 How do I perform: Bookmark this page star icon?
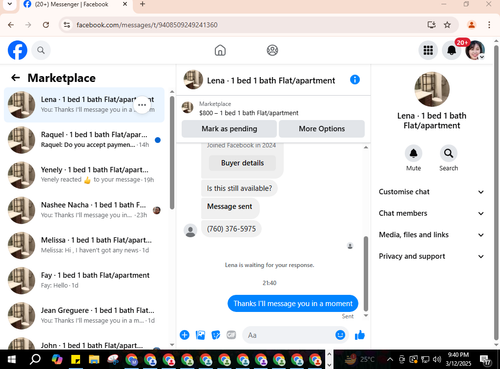tap(447, 25)
